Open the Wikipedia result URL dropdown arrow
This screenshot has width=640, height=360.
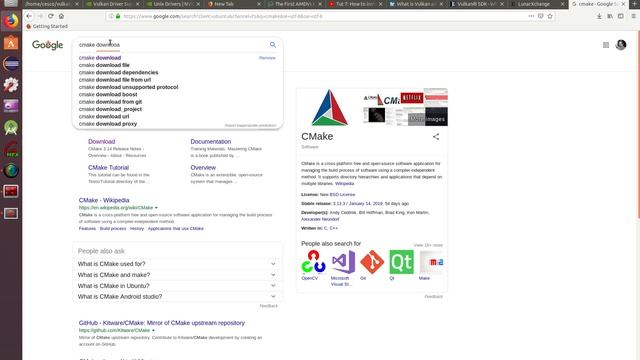[156, 208]
